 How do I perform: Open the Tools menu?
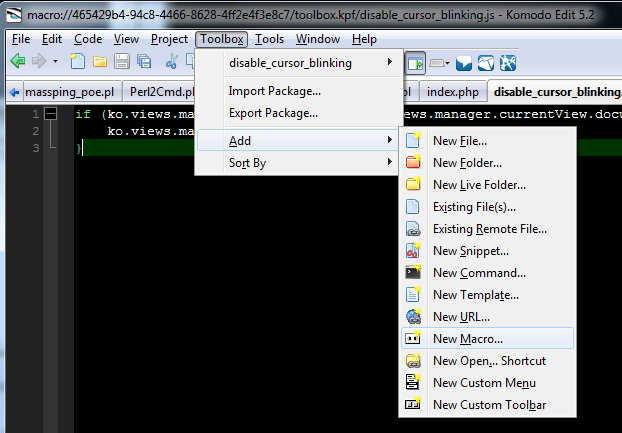[x=269, y=39]
